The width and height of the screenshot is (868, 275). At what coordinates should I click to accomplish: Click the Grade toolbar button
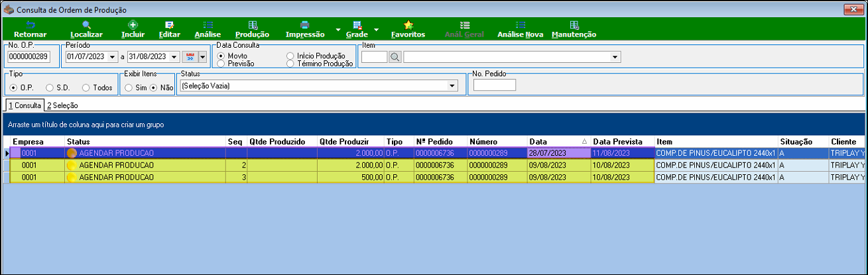pyautogui.click(x=357, y=29)
